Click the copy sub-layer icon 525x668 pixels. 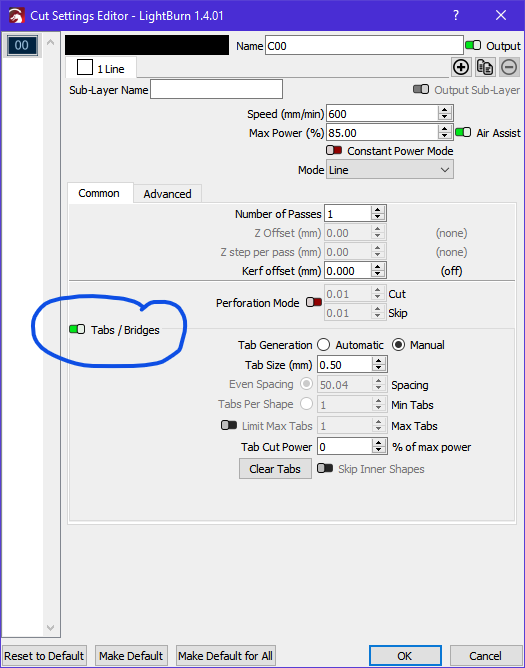(x=485, y=67)
